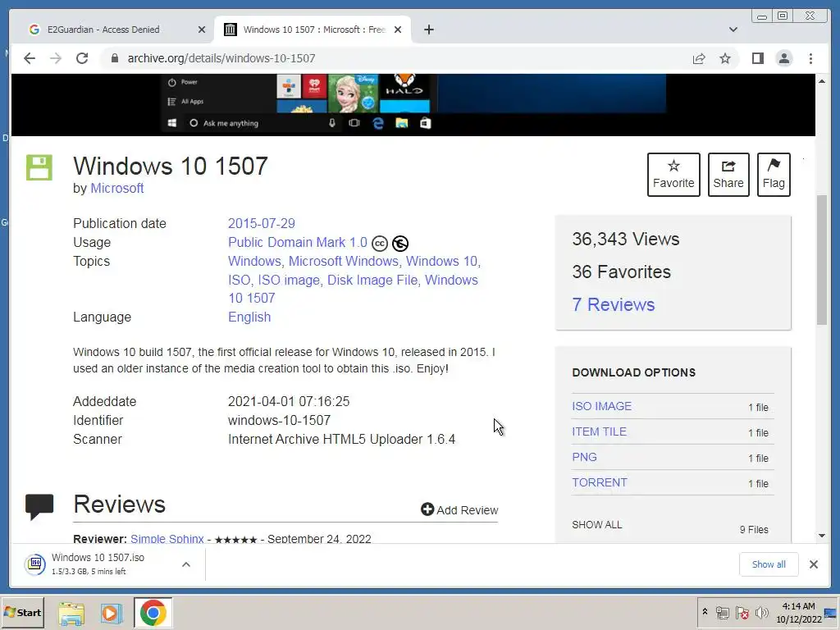Click the public domain no-copyright icon

click(399, 244)
